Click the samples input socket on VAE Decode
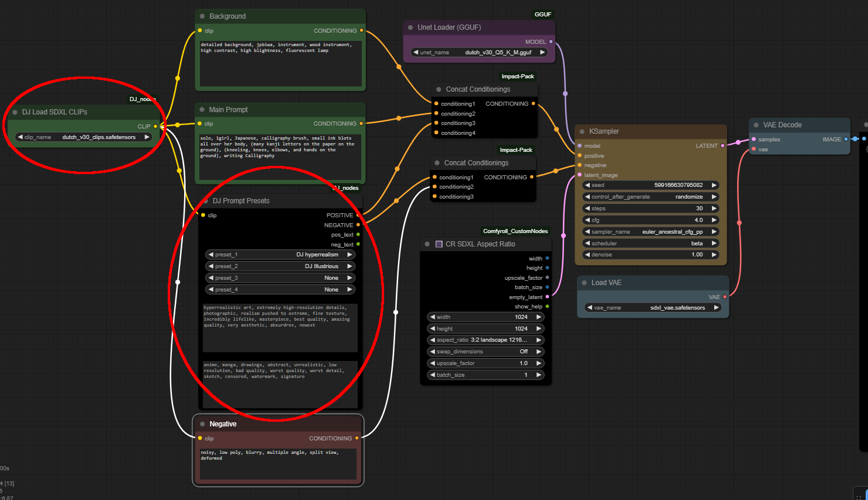The height and width of the screenshot is (500, 868). coord(754,140)
